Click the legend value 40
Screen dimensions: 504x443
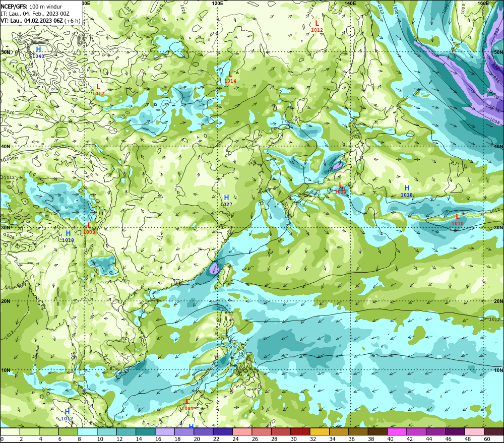pyautogui.click(x=390, y=439)
